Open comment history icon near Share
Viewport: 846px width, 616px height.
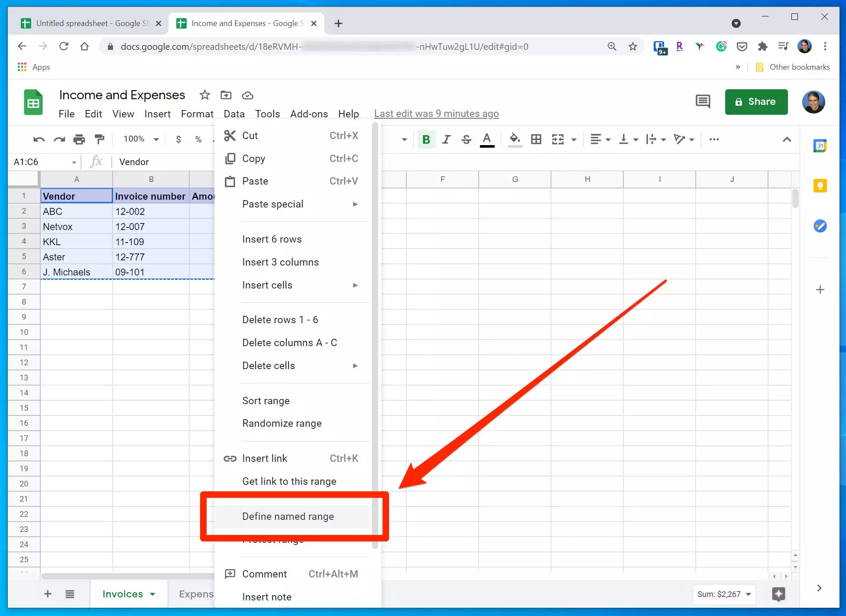703,102
